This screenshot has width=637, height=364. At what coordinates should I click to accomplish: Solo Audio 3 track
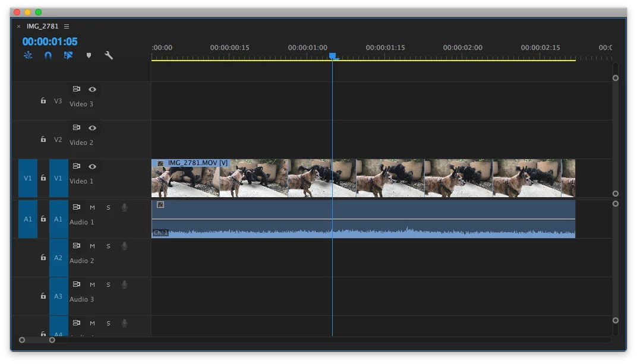[x=108, y=284]
